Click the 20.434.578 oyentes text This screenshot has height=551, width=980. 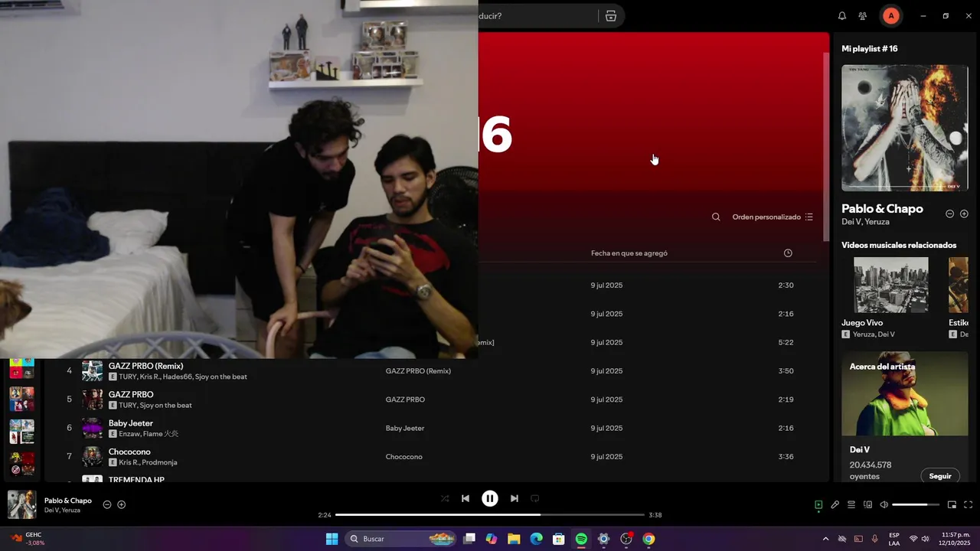tap(871, 471)
